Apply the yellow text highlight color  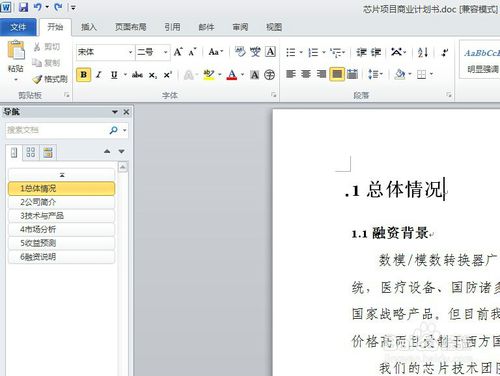[209, 75]
